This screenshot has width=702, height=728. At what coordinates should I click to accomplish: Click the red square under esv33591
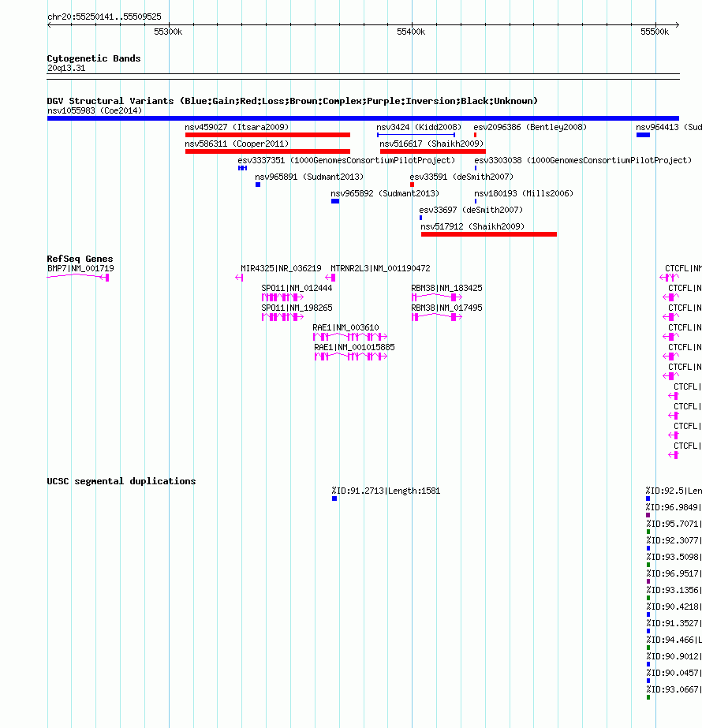coord(412,185)
